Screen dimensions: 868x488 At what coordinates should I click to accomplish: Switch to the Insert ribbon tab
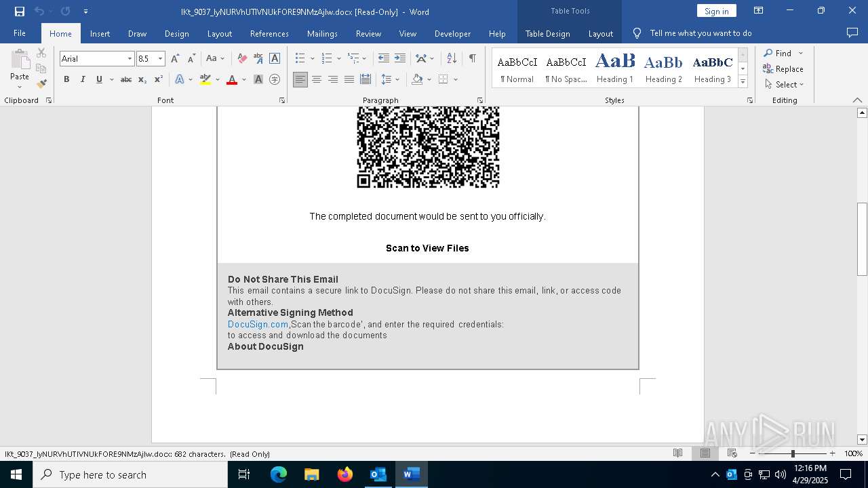click(100, 33)
